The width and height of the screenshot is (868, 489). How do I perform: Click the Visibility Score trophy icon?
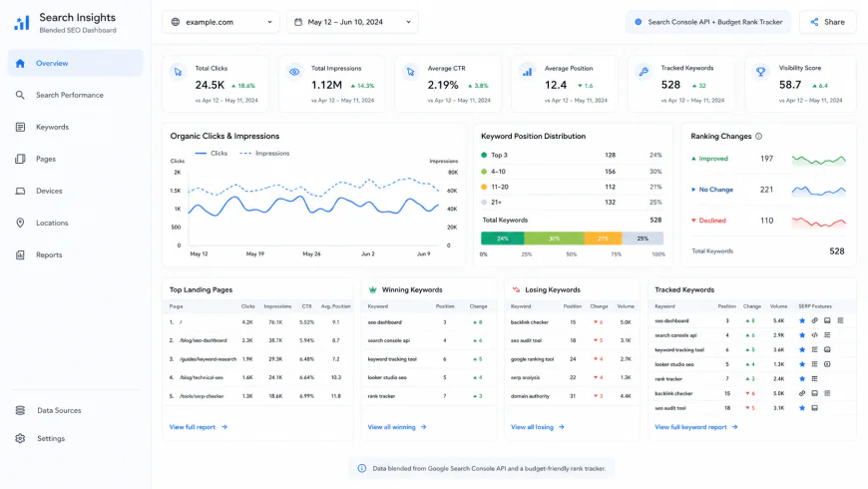coord(761,72)
